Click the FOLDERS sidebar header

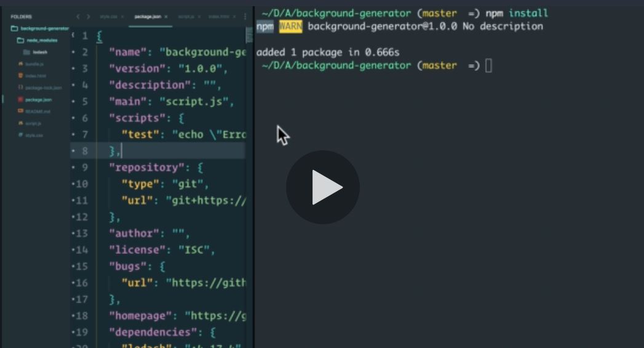[21, 17]
